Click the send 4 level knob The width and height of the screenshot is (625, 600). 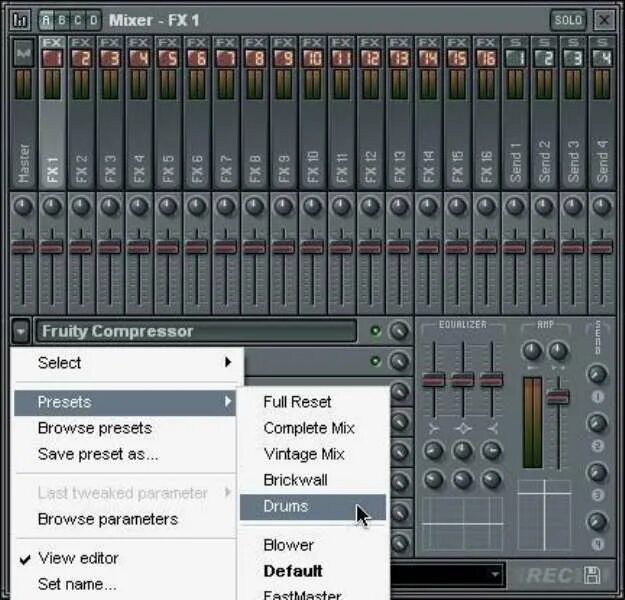click(x=597, y=521)
